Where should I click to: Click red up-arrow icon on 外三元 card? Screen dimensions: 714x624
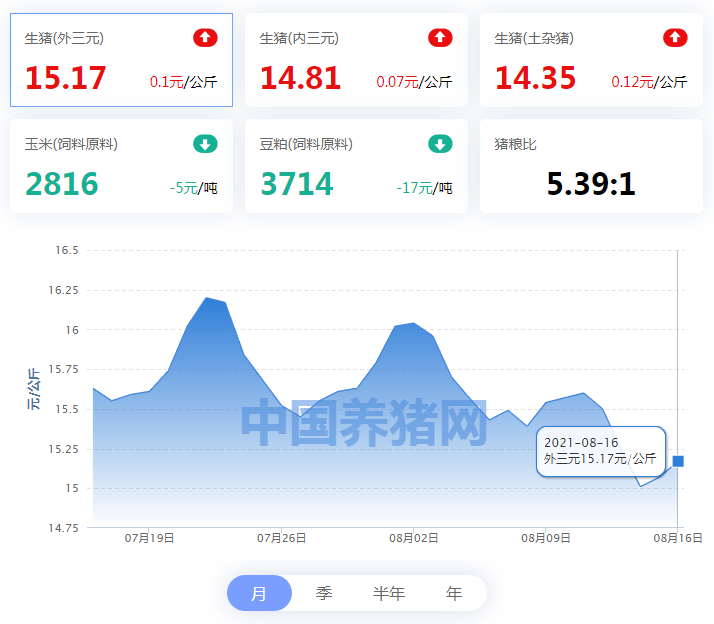(x=205, y=38)
